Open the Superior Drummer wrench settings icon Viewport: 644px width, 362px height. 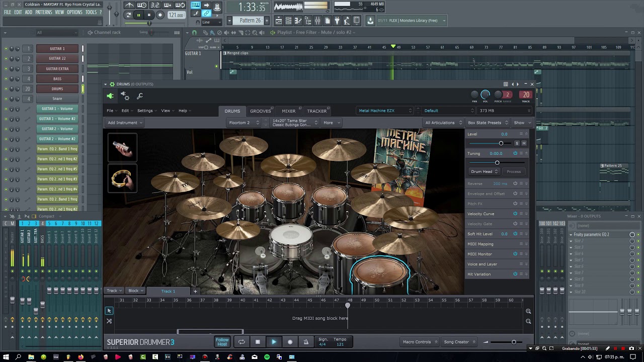tap(140, 96)
